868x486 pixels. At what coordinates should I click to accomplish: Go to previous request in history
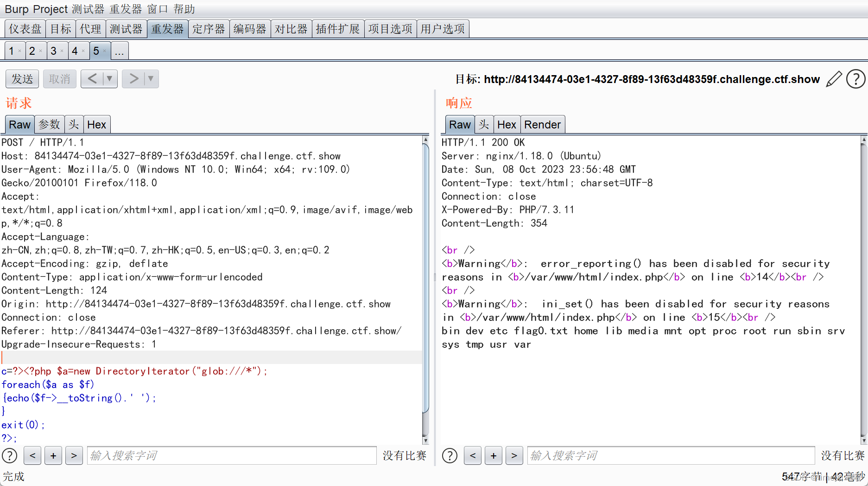[92, 79]
